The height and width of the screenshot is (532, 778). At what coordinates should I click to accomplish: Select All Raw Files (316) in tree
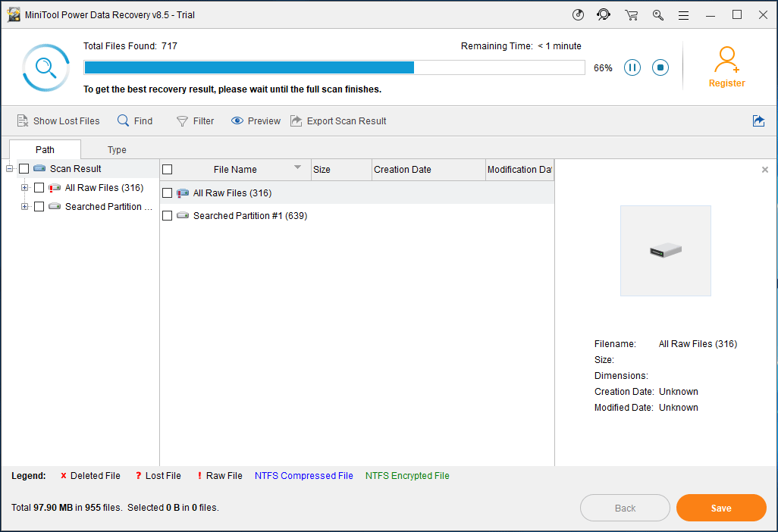(x=104, y=188)
